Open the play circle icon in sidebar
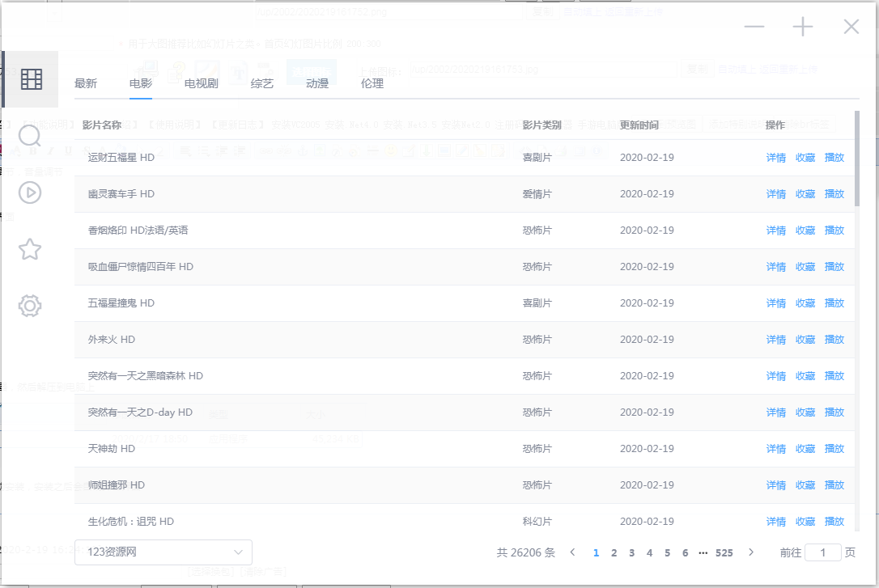 click(30, 192)
